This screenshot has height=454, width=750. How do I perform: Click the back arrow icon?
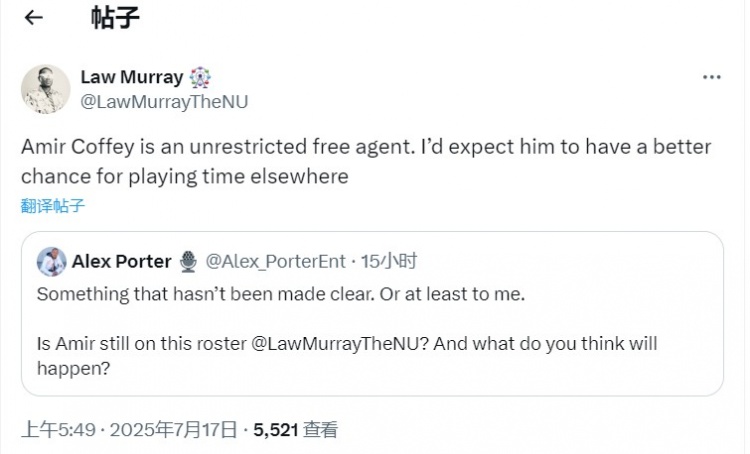33,19
